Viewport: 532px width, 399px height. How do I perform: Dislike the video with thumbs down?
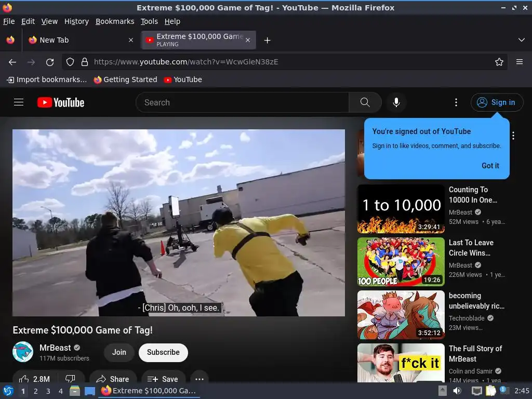[70, 378]
